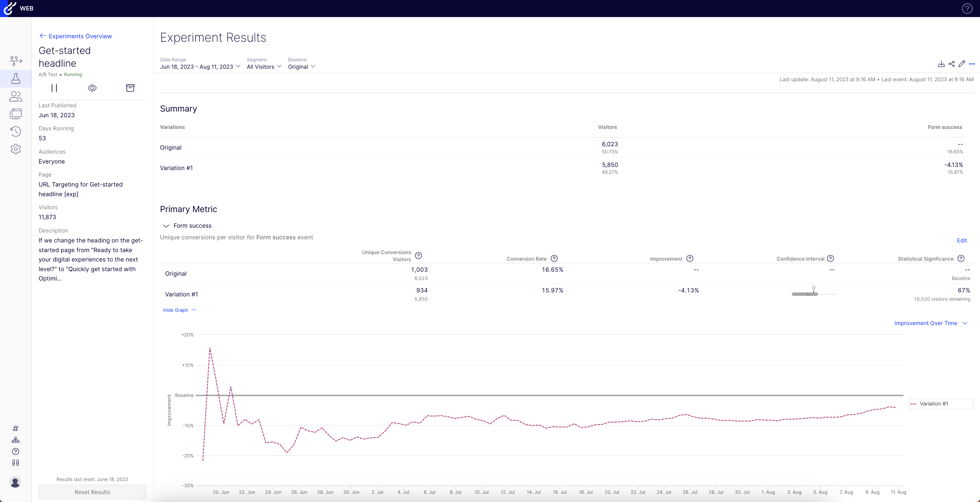Download the experiment results report
Image resolution: width=980 pixels, height=502 pixels.
pyautogui.click(x=941, y=64)
